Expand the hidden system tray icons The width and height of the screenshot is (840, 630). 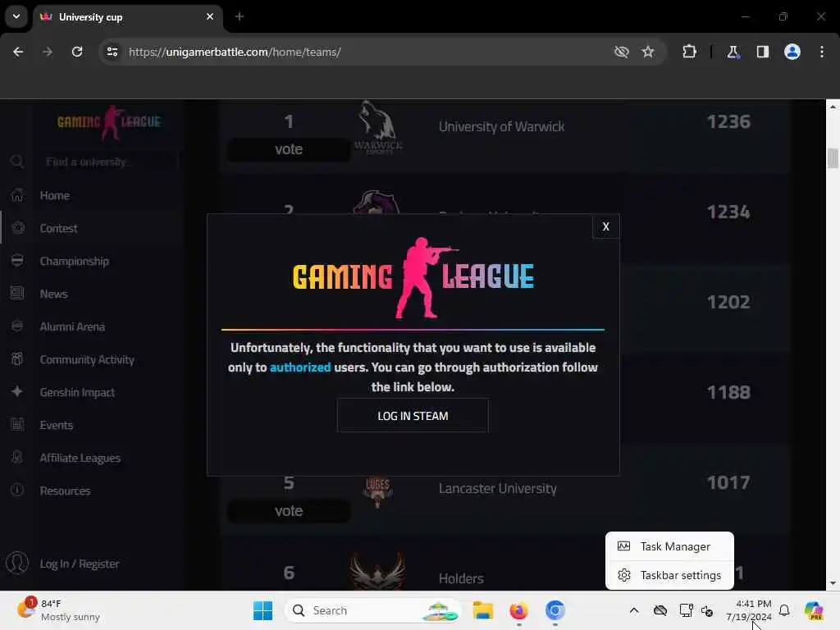634,610
